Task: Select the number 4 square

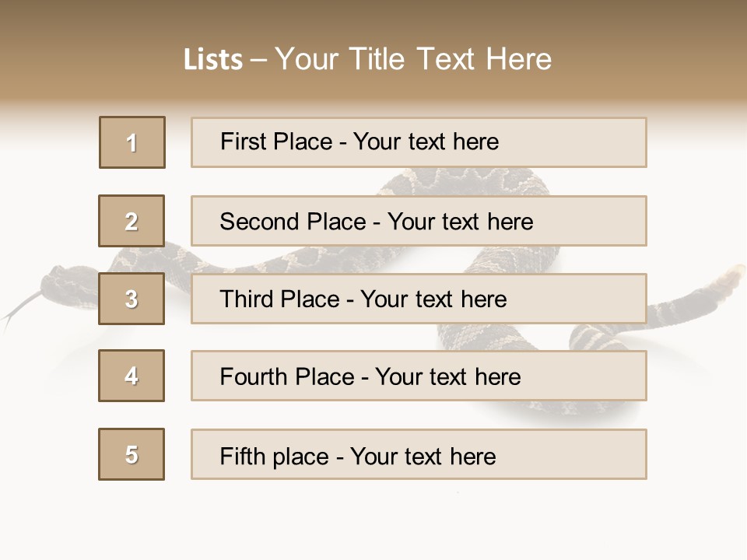Action: (132, 376)
